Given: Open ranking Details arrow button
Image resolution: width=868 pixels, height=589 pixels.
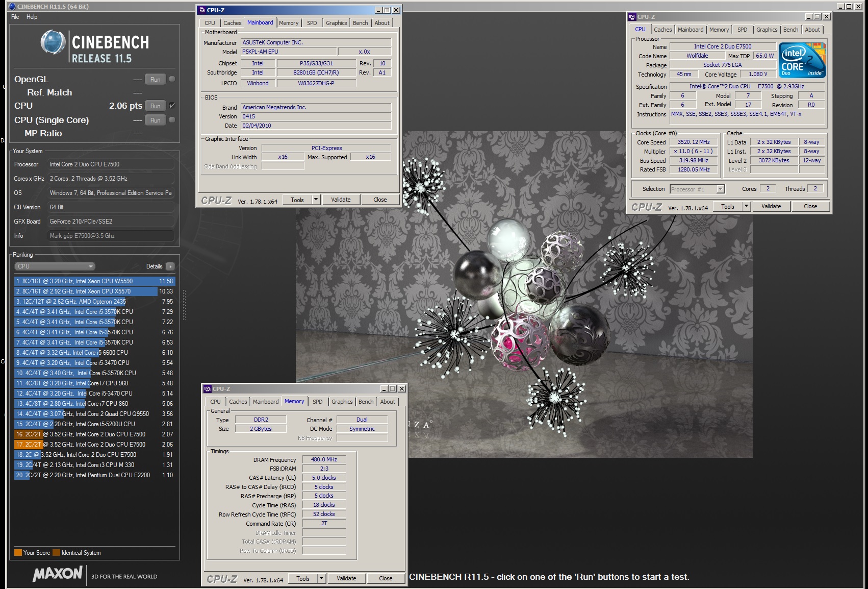Looking at the screenshot, I should (170, 266).
